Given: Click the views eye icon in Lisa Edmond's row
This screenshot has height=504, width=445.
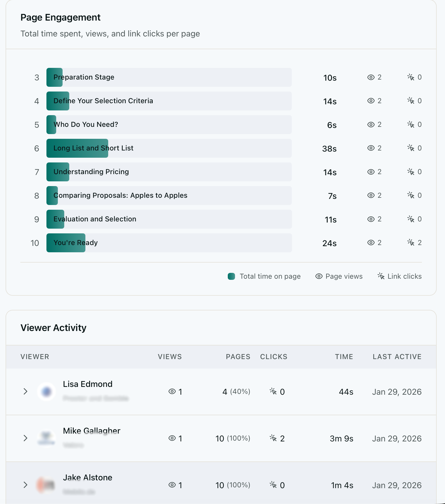Looking at the screenshot, I should (x=172, y=391).
